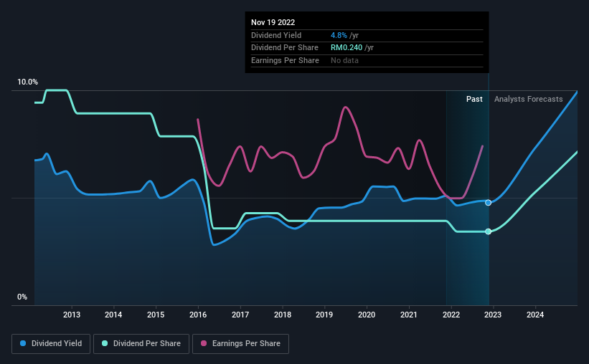Click the 2023 x-axis label

coord(493,315)
